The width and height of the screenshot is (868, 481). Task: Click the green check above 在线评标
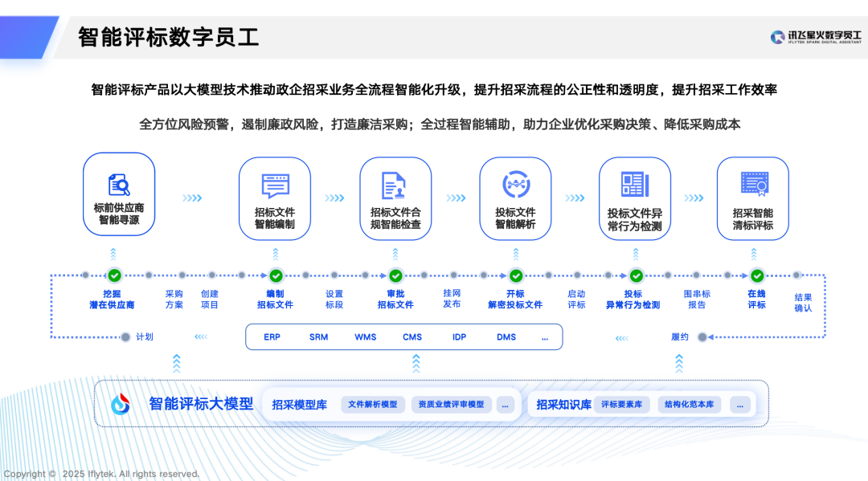(757, 275)
